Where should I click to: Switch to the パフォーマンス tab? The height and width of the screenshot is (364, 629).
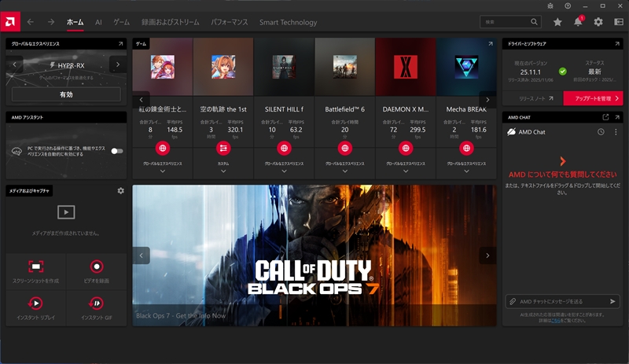pyautogui.click(x=230, y=23)
